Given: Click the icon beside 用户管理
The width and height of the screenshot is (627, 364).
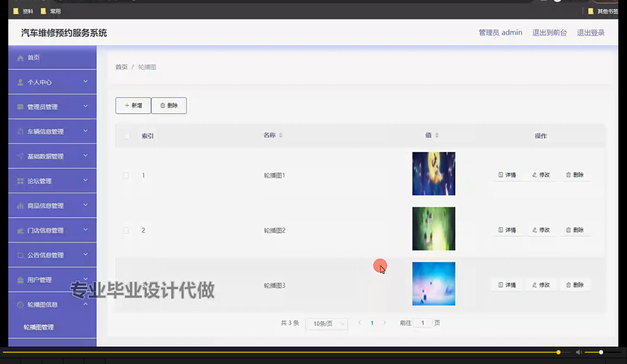Looking at the screenshot, I should [x=20, y=280].
